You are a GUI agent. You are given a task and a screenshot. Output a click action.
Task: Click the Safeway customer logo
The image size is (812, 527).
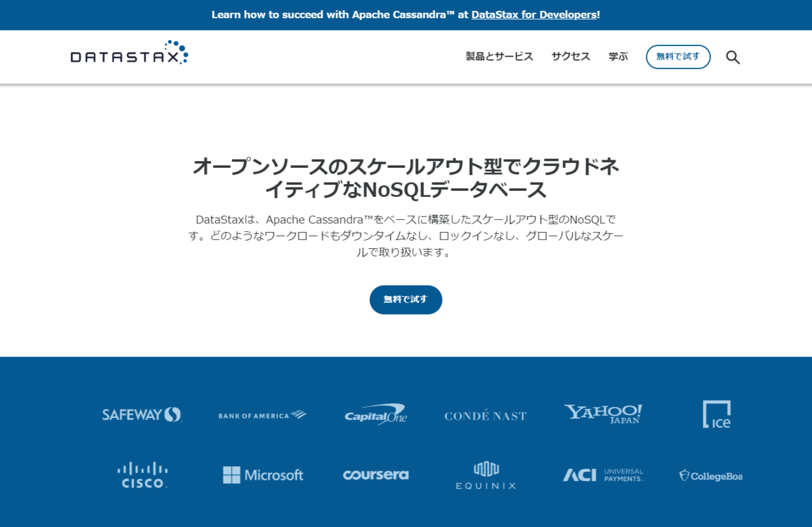pyautogui.click(x=142, y=415)
